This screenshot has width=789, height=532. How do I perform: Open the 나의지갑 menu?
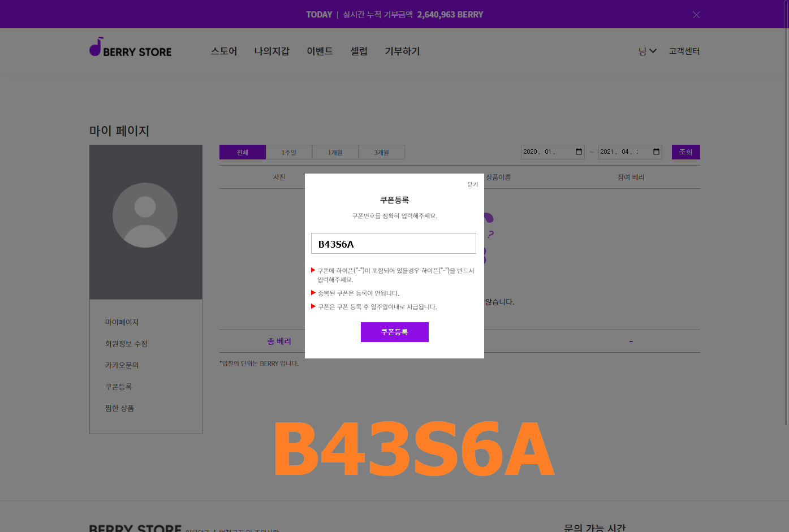click(x=271, y=51)
